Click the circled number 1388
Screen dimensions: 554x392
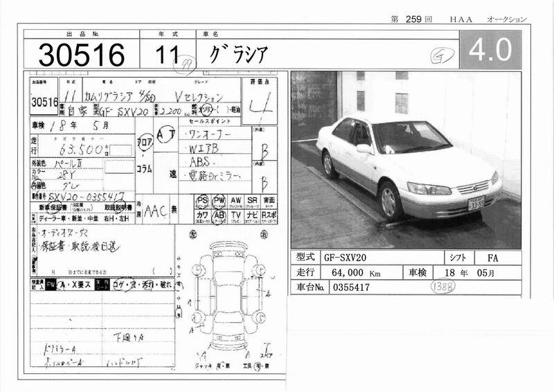point(443,286)
